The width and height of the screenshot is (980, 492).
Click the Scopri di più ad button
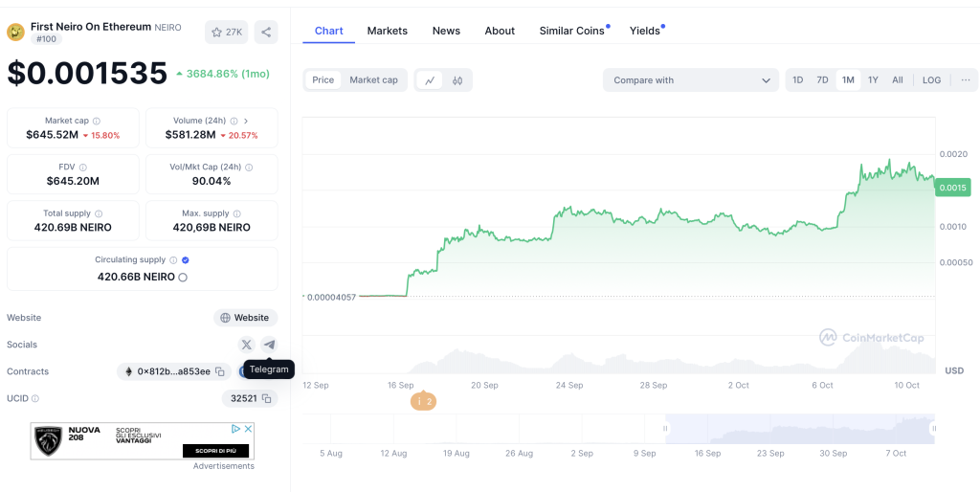pyautogui.click(x=215, y=451)
